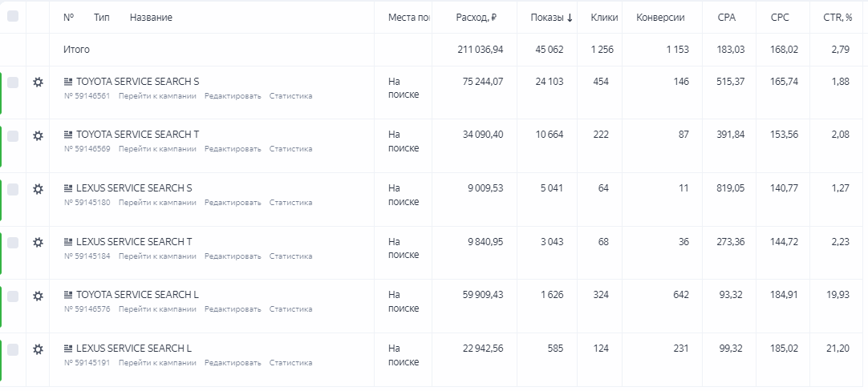Select checkbox for LEXUS SERVICE SEARCH T row
868x391 pixels.
13,242
